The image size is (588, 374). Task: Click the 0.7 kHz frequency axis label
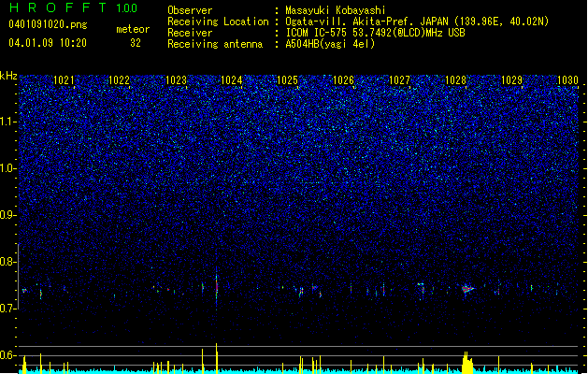7,309
